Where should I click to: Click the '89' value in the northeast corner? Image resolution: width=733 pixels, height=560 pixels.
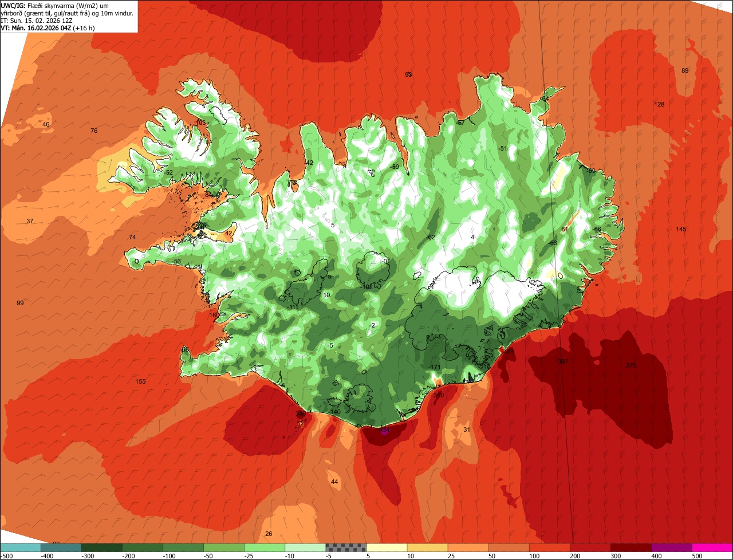click(x=685, y=70)
